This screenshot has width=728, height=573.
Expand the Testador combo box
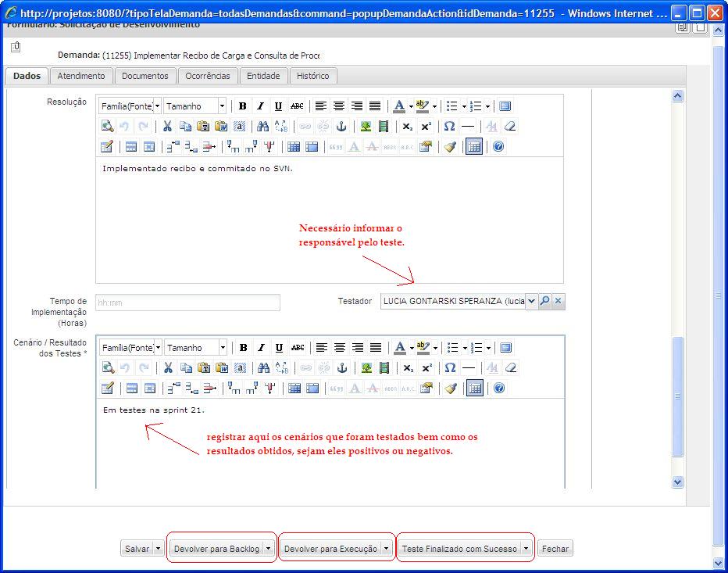531,301
